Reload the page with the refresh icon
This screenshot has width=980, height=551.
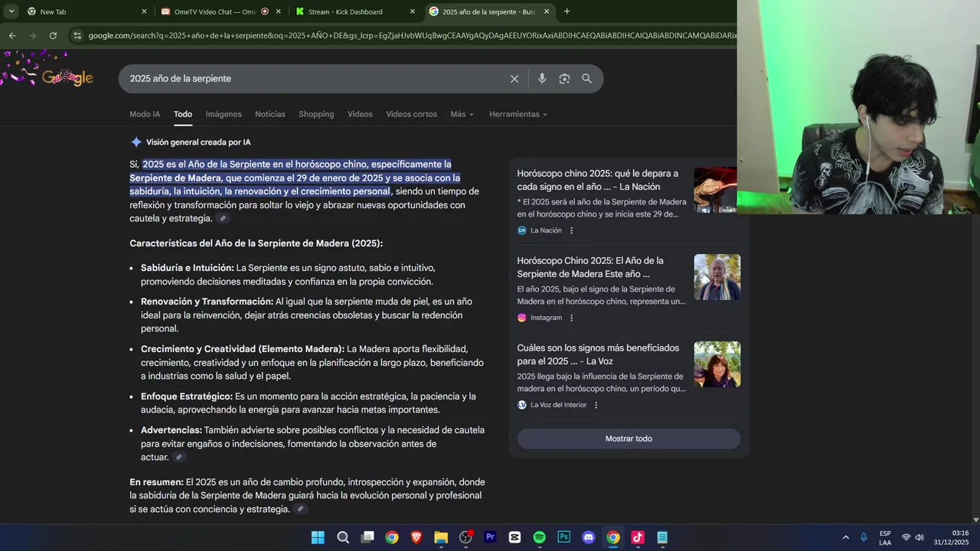(x=53, y=35)
